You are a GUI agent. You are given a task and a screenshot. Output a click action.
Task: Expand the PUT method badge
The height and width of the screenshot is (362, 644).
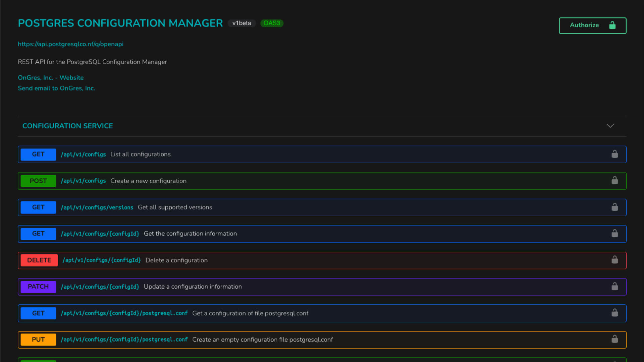[x=38, y=340]
